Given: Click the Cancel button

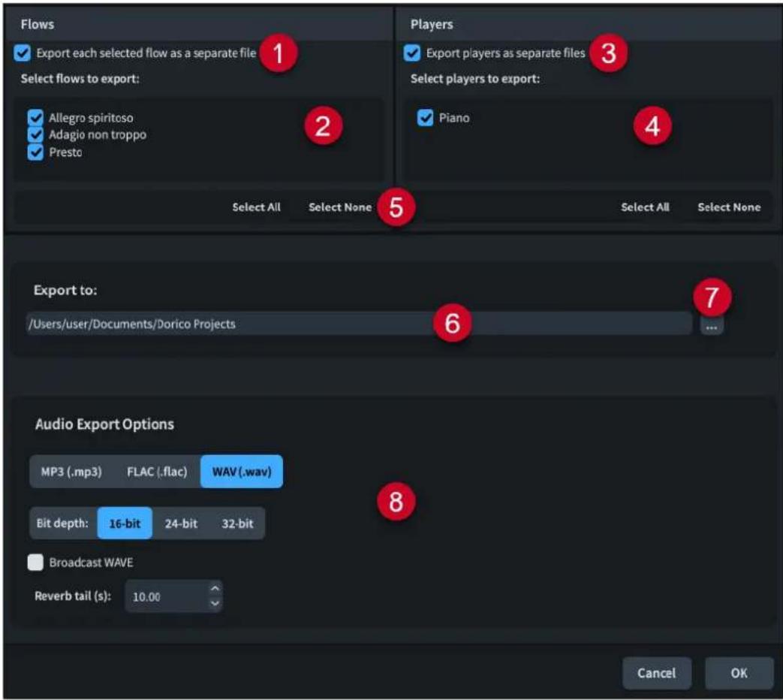Looking at the screenshot, I should click(x=657, y=673).
